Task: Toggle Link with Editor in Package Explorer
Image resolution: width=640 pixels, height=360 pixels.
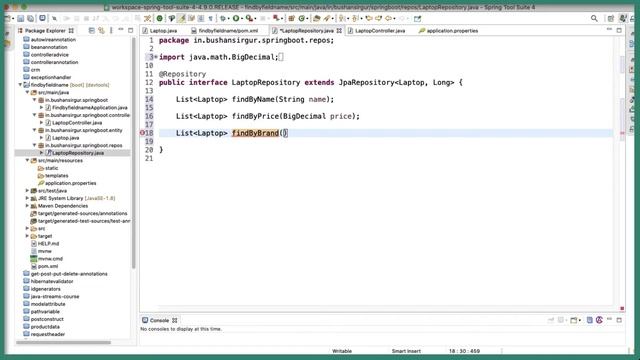Action: click(101, 31)
